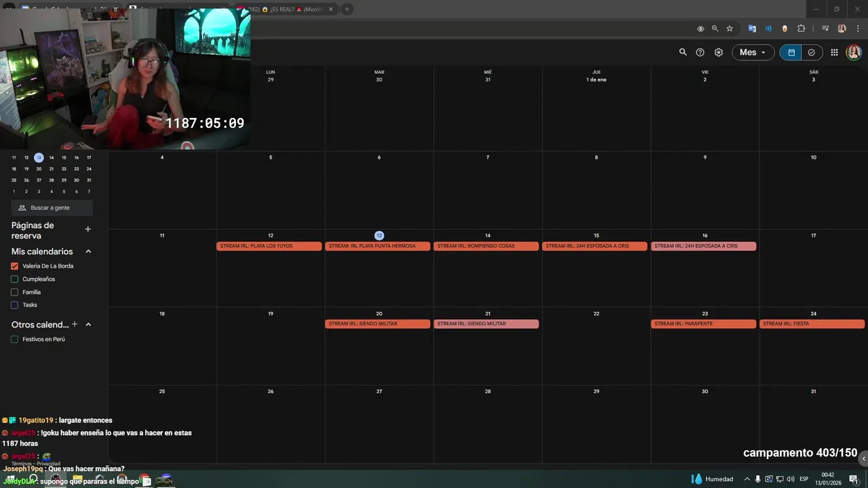The height and width of the screenshot is (488, 868).
Task: Switch to Calendar view icon
Action: [x=791, y=52]
